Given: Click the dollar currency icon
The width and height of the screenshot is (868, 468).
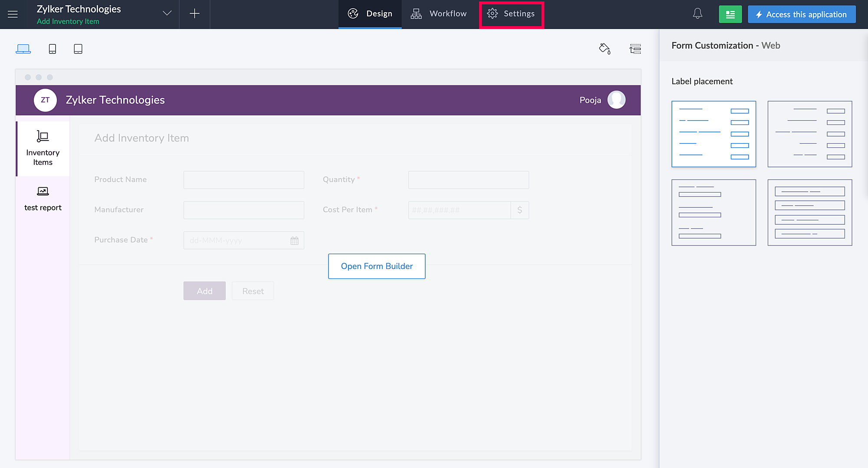Looking at the screenshot, I should [520, 210].
